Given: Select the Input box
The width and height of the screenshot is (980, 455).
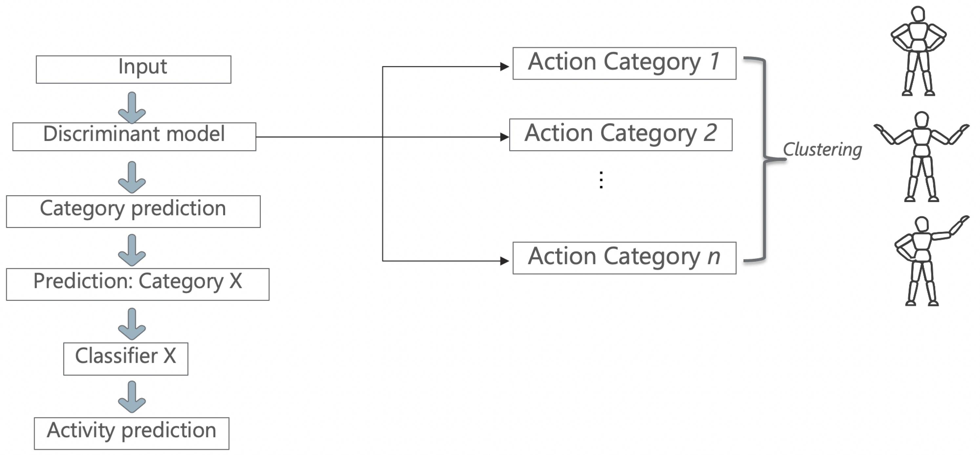Looking at the screenshot, I should pos(134,70).
